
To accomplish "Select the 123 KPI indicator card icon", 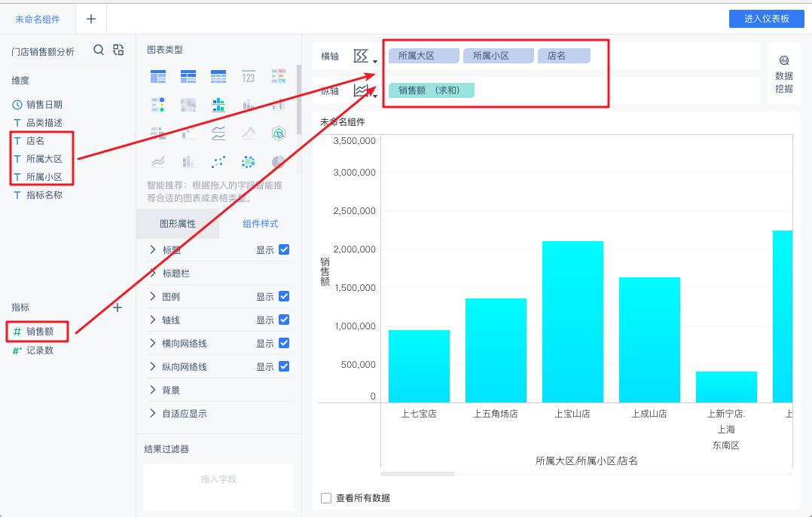I will 248,77.
